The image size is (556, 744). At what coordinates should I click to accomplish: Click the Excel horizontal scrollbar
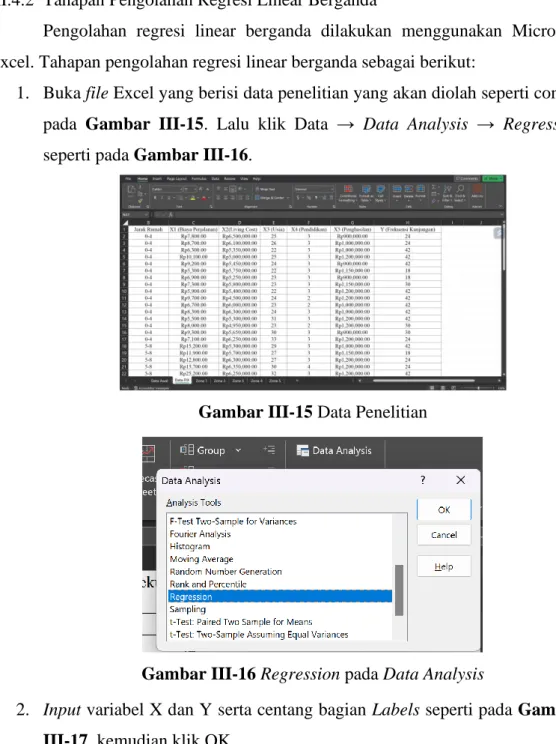424,381
